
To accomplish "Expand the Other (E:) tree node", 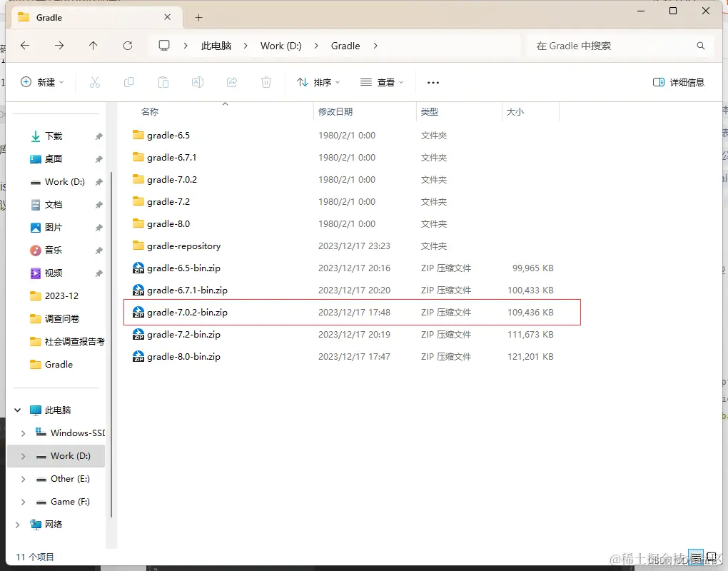I will pos(24,479).
